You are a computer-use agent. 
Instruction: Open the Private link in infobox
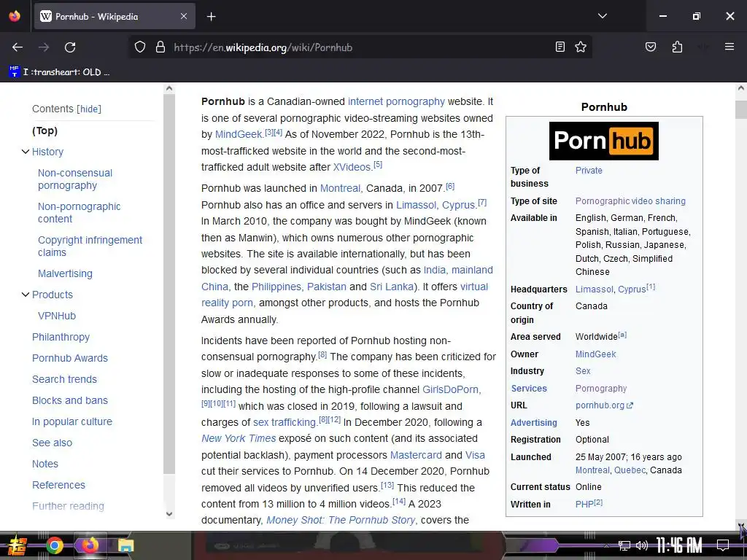click(x=589, y=171)
